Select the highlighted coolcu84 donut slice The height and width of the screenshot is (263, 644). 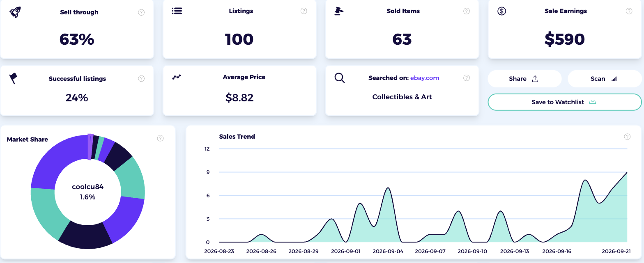(x=90, y=147)
